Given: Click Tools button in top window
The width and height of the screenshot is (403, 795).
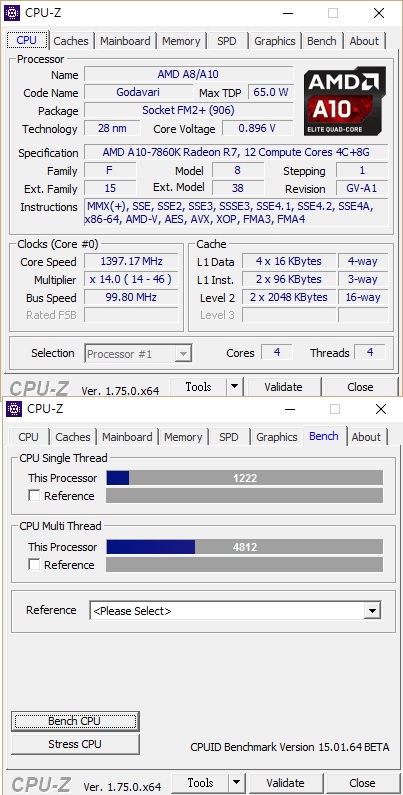Looking at the screenshot, I should pyautogui.click(x=198, y=387).
